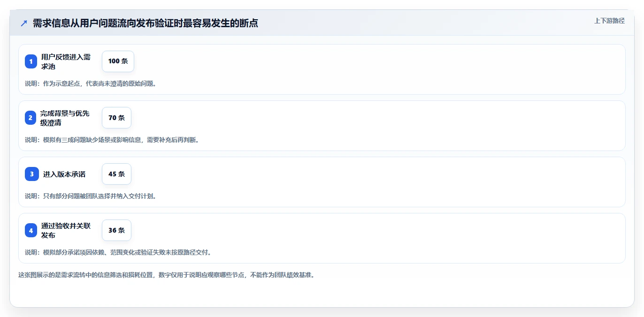644x317 pixels.
Task: Click the note 只有部分问题被团队选择并纳入交付计划
Action: (91, 196)
